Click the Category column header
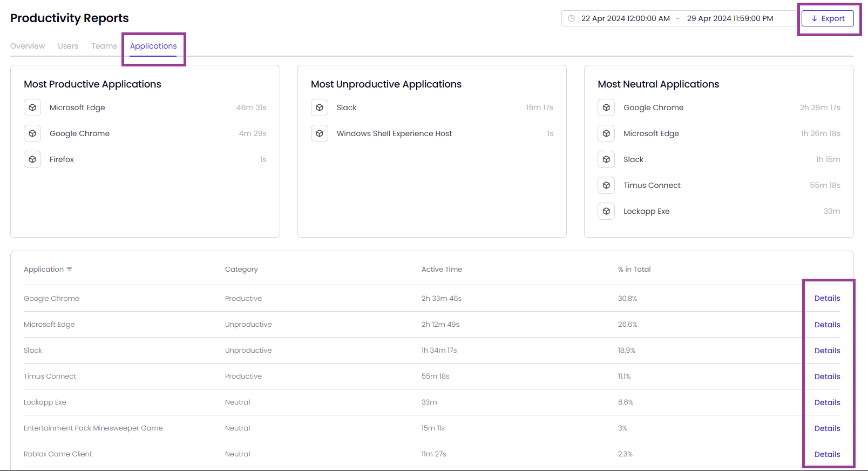This screenshot has height=471, width=868. (241, 269)
